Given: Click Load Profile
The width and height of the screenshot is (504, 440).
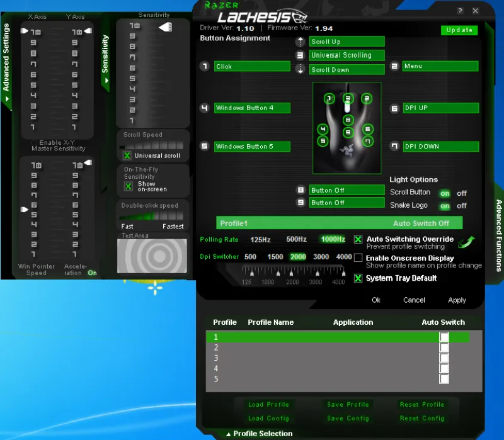Looking at the screenshot, I should pyautogui.click(x=268, y=405).
